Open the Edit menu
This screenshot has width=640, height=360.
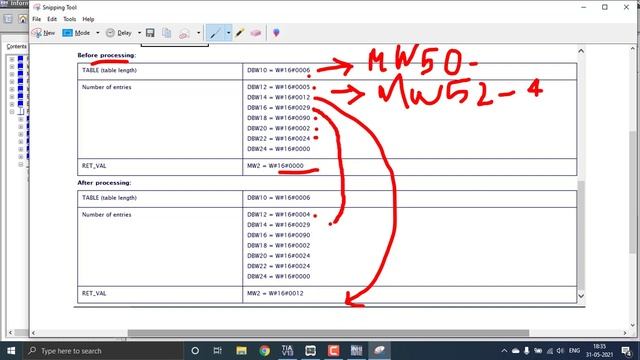tap(52, 19)
